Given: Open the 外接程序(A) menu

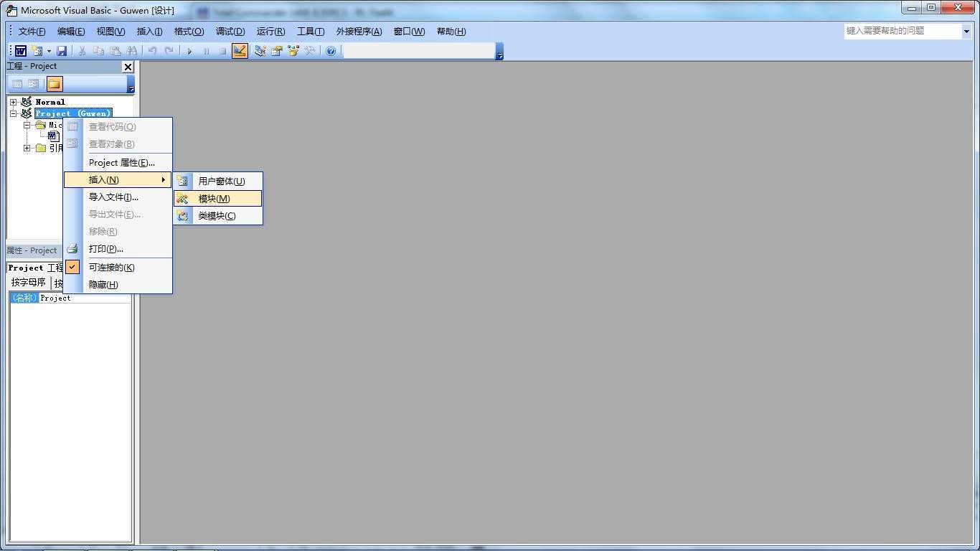Looking at the screenshot, I should (359, 32).
